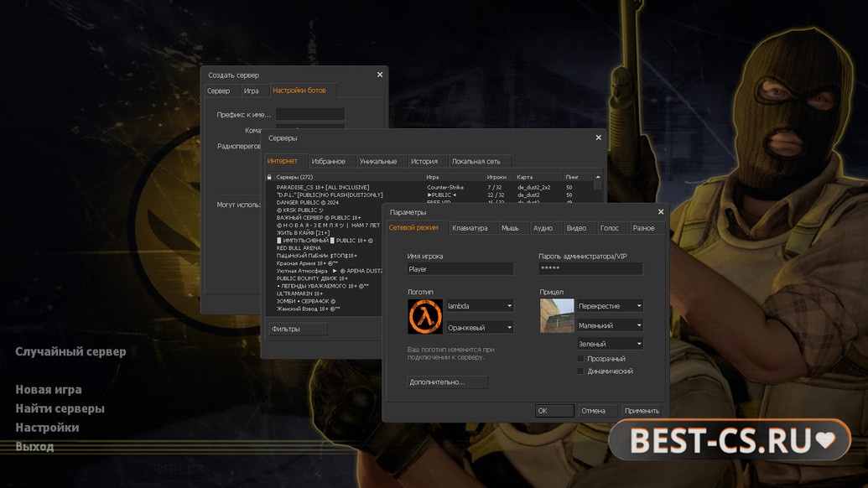Select Женский Взвод 18+ server row
Screen dimensions: 868x488
pyautogui.click(x=325, y=309)
